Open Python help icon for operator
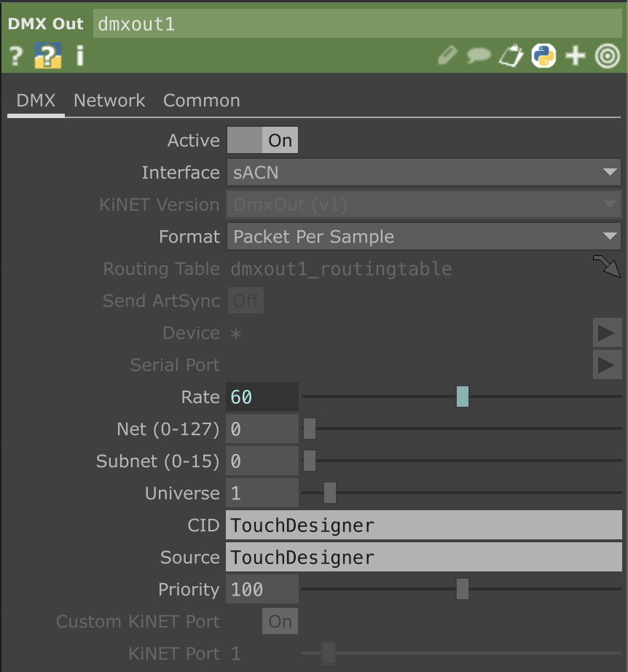The image size is (628, 672). click(x=48, y=55)
